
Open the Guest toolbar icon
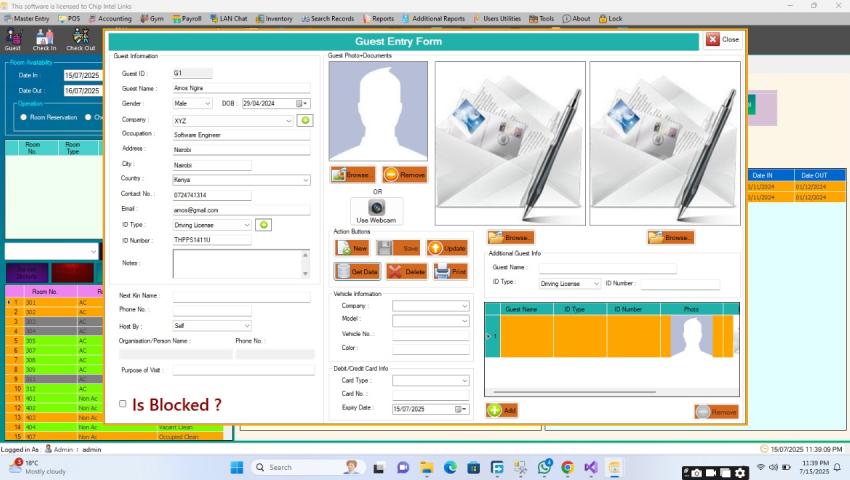click(x=12, y=40)
